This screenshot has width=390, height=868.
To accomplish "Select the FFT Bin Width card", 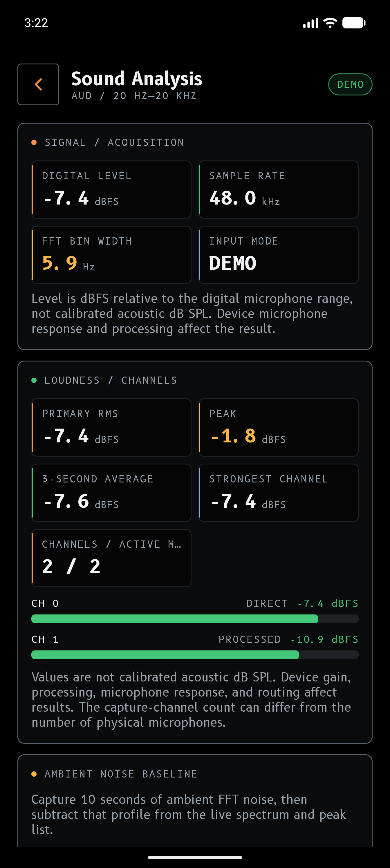I will point(111,255).
